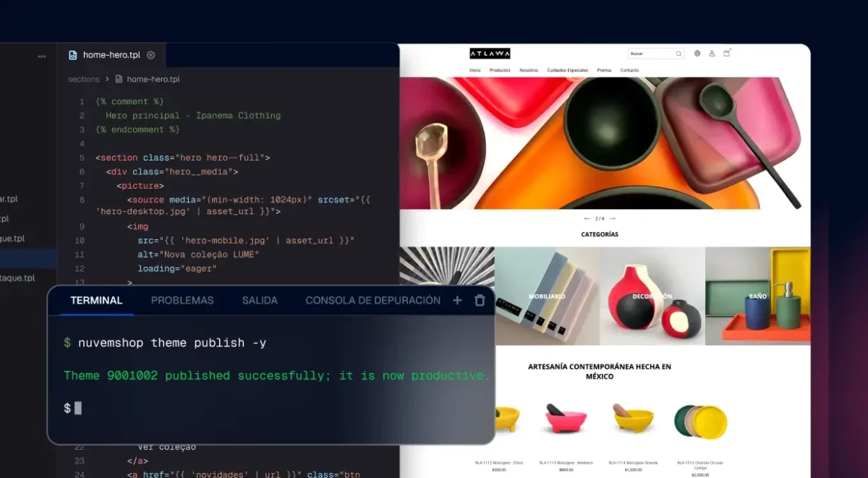868x478 pixels.
Task: Open the Inicio store menu item
Action: (475, 70)
